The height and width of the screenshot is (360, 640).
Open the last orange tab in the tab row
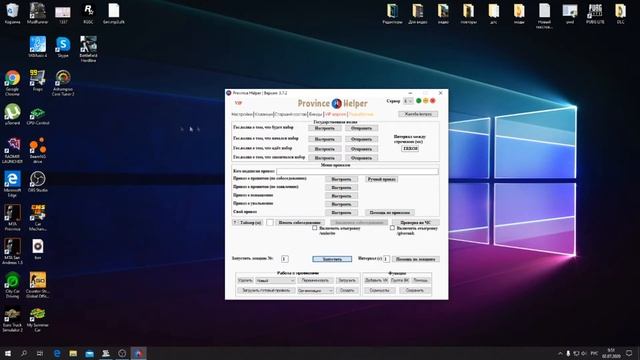click(361, 114)
